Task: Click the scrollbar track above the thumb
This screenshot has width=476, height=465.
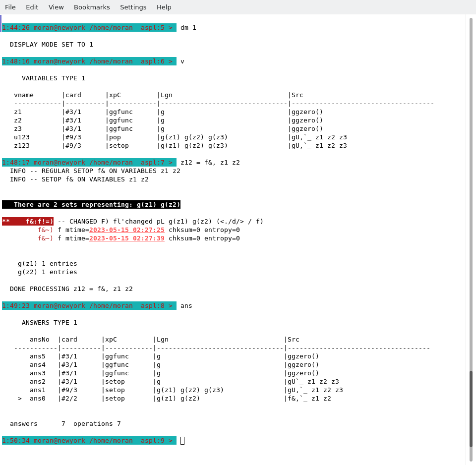Action: [x=471, y=198]
